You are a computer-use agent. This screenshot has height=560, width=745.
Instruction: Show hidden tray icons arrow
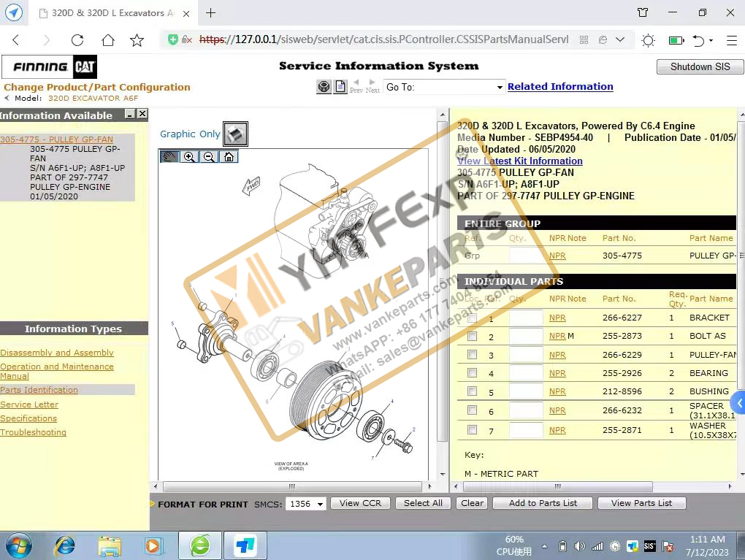(x=544, y=546)
